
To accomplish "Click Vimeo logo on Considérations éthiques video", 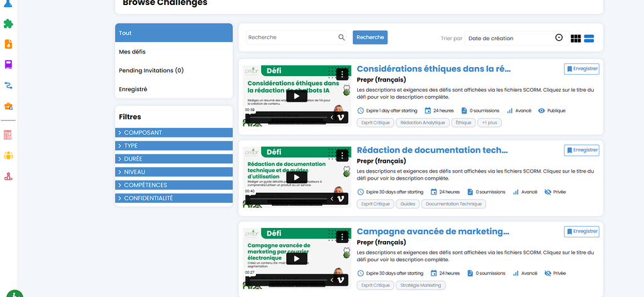I will point(340,117).
